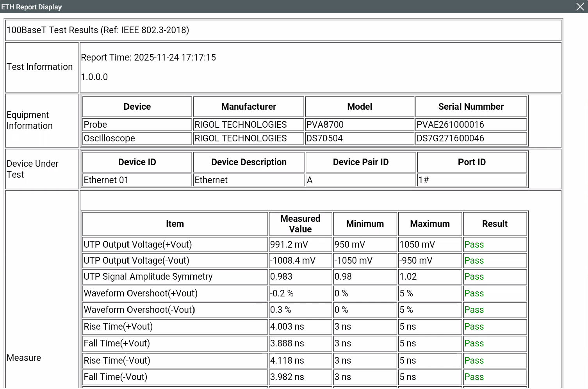Select the UTP Signal Amplitude Symmetry item
This screenshot has width=588, height=389.
click(x=175, y=277)
